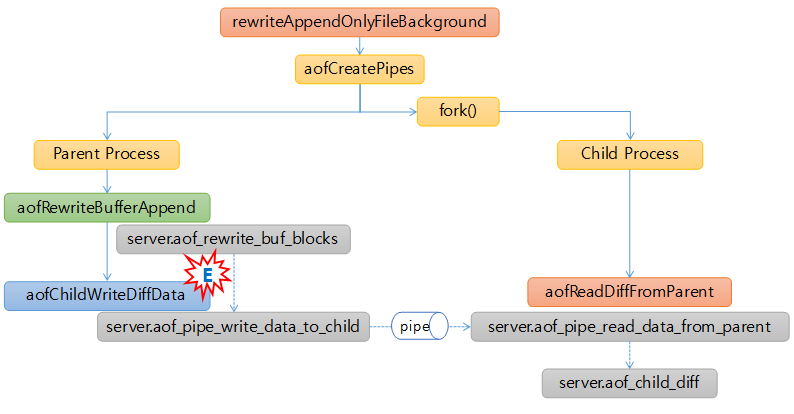Click the fork() box

pyautogui.click(x=457, y=111)
